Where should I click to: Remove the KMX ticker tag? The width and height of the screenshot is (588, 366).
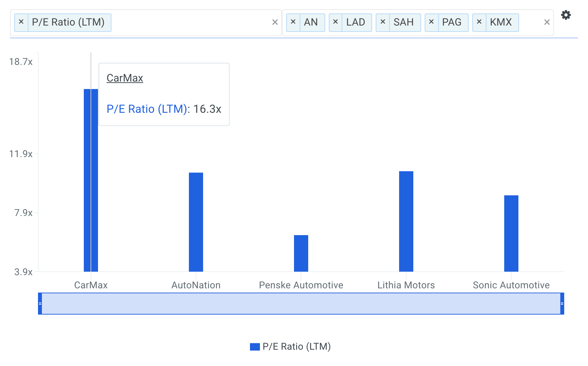(x=479, y=22)
